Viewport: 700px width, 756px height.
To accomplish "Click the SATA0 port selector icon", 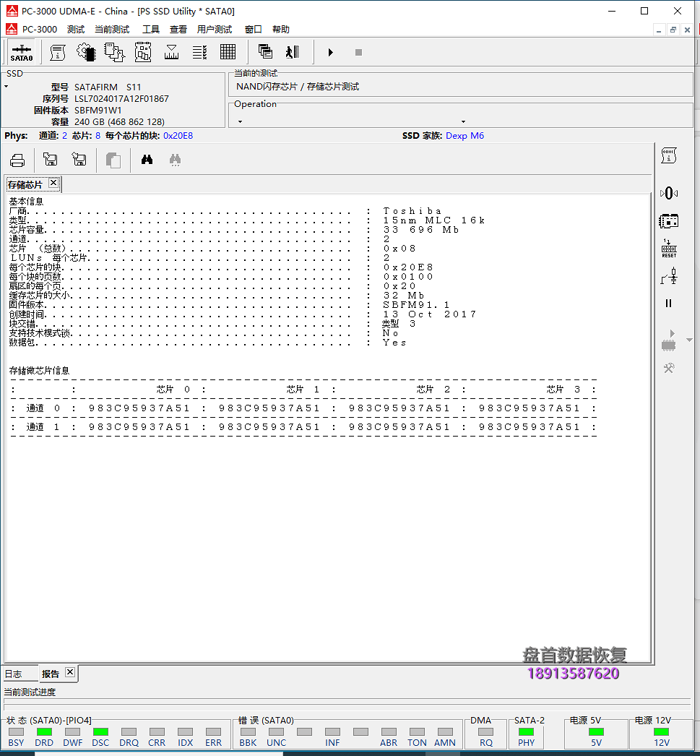I will [22, 52].
